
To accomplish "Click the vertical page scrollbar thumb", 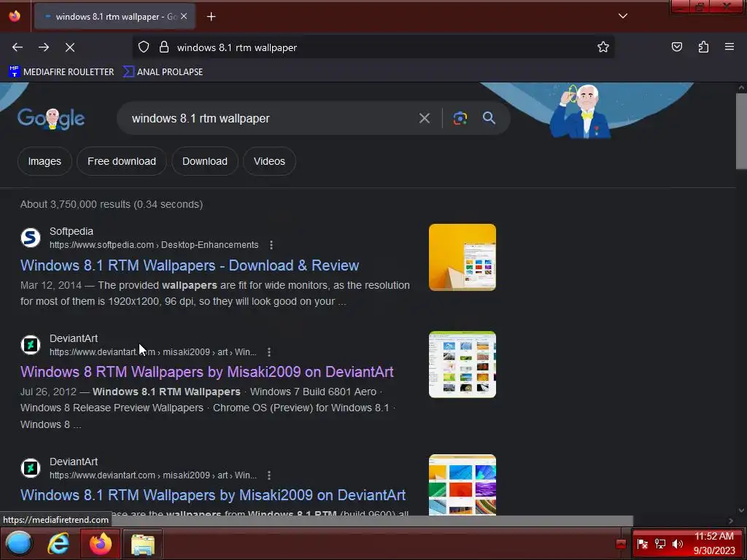I will tap(741, 131).
